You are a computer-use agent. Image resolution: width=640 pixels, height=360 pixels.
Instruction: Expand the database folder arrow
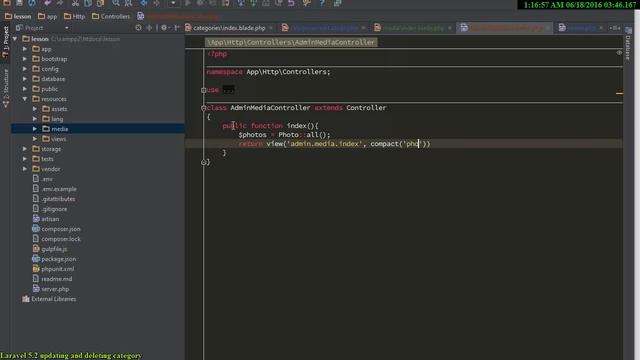(25, 79)
